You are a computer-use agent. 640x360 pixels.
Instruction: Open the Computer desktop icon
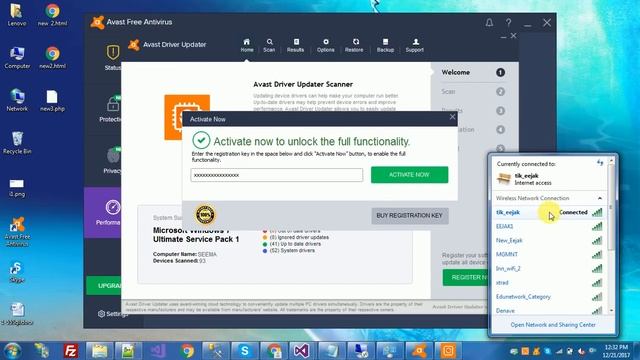tap(17, 58)
